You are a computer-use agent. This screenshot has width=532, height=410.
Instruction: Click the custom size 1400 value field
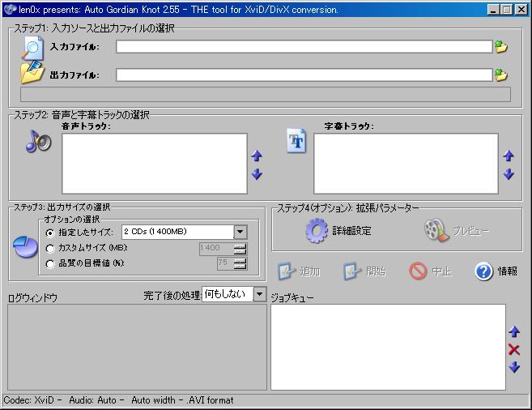pyautogui.click(x=216, y=249)
